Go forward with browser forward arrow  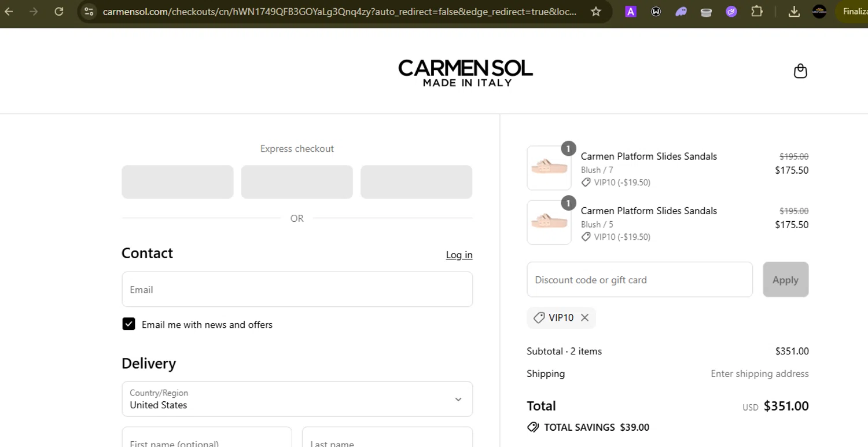[34, 12]
